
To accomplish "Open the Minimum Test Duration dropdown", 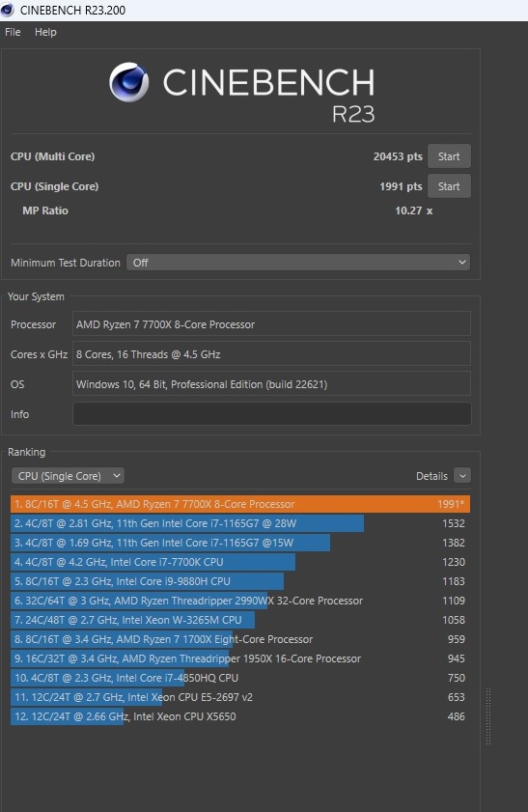I will pyautogui.click(x=298, y=263).
